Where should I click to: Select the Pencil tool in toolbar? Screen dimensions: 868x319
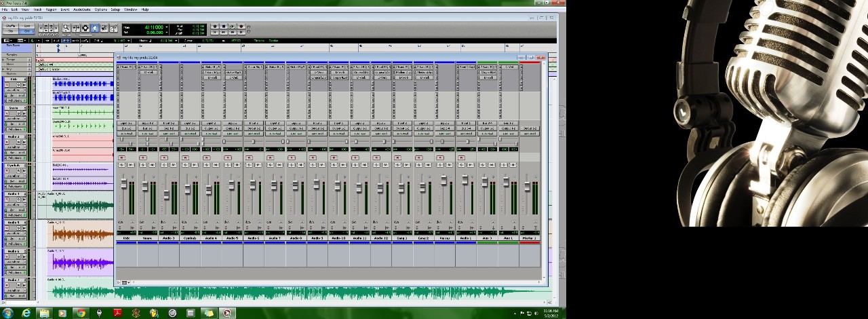coord(114,28)
